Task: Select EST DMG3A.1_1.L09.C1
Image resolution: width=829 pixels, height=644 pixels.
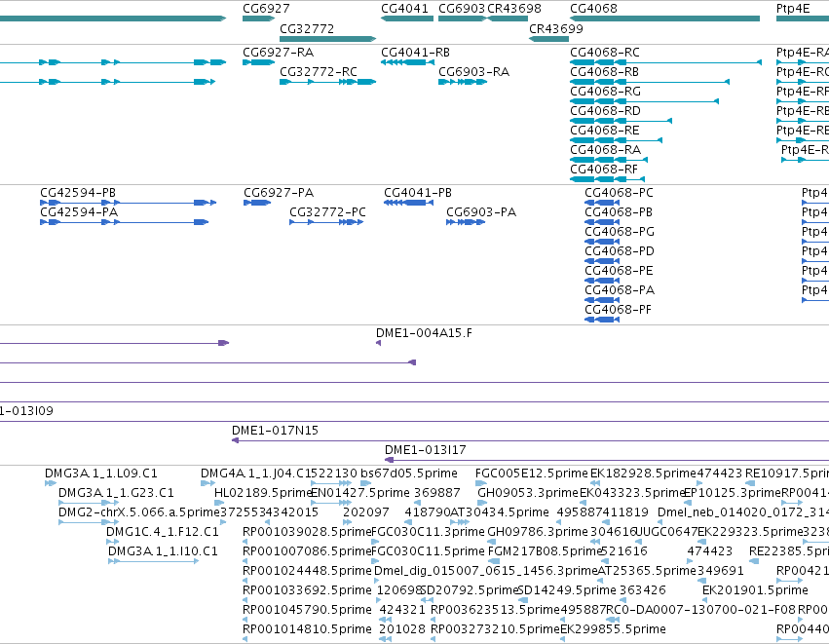Action: tap(51, 482)
